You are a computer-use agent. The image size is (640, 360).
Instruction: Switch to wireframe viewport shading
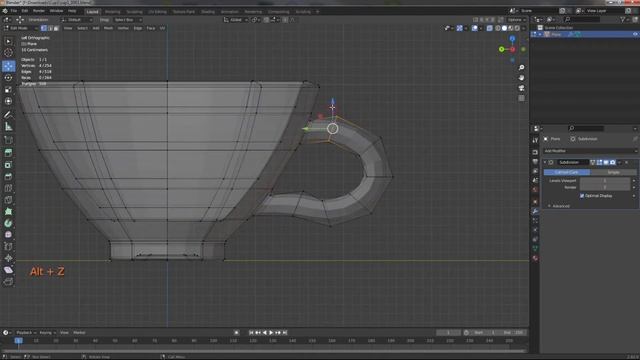point(498,28)
